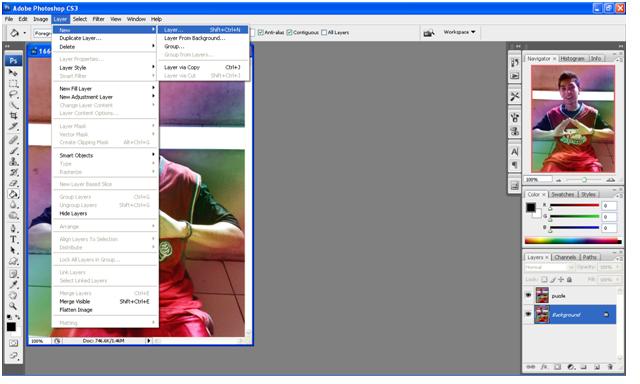The width and height of the screenshot is (640, 384).
Task: Hide the puzzle layer with eye icon
Action: coord(529,295)
